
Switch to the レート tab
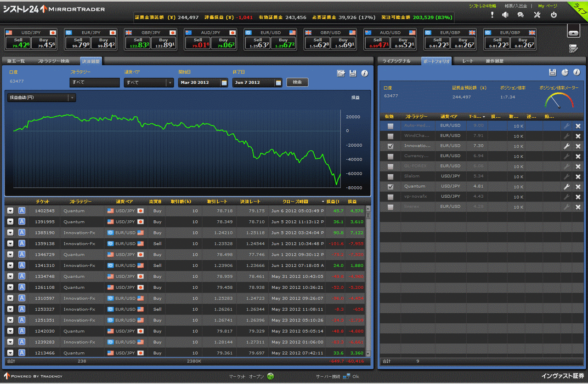468,61
